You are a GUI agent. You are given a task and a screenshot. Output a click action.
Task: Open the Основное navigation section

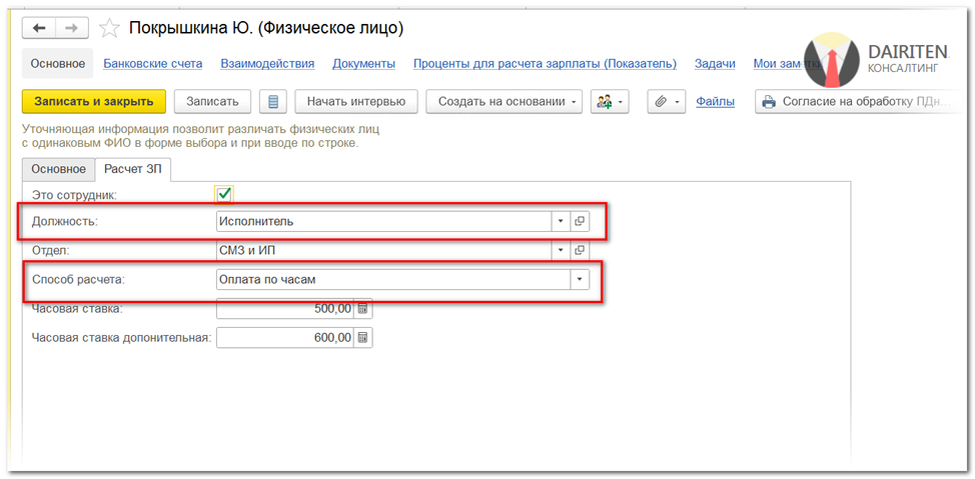click(58, 63)
